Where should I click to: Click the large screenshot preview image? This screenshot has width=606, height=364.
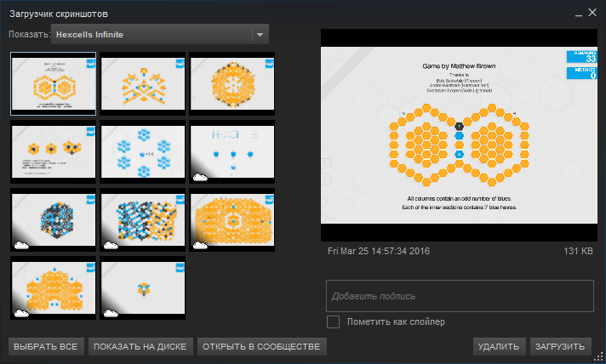pyautogui.click(x=459, y=135)
